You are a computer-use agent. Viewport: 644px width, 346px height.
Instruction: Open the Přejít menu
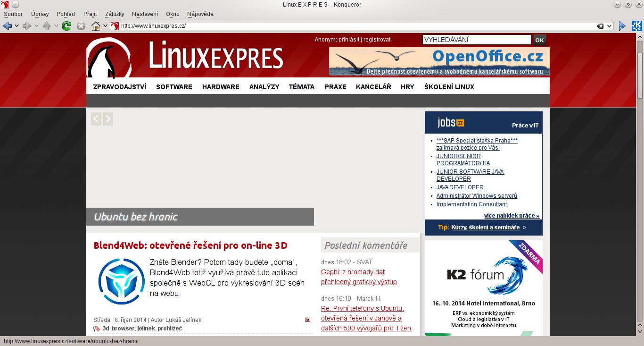pyautogui.click(x=90, y=14)
